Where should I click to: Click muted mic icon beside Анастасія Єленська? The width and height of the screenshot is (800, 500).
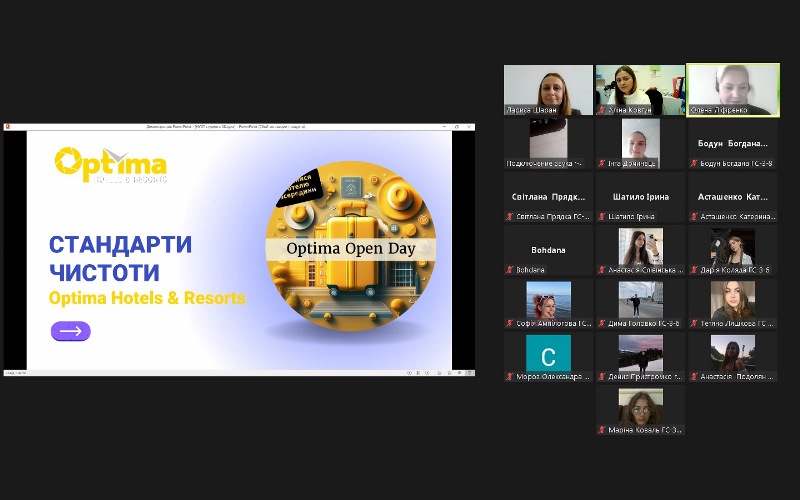(602, 269)
